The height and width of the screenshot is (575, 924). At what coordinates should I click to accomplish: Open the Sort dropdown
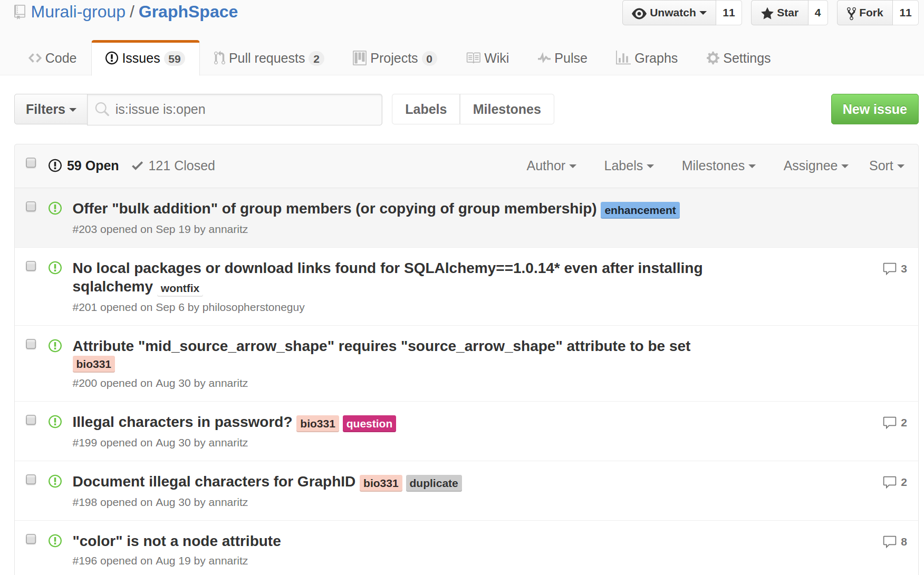(887, 165)
